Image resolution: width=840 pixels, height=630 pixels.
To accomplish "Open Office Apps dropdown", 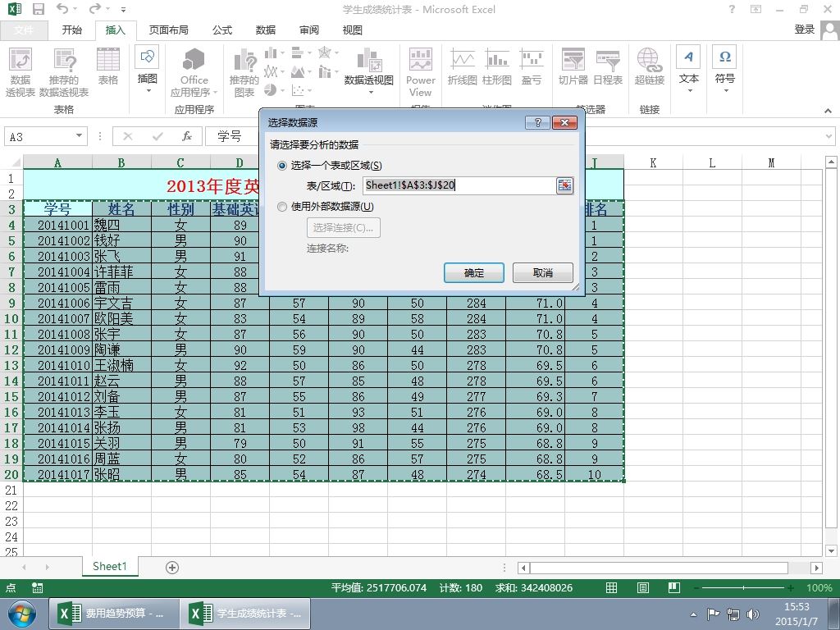I will click(194, 72).
